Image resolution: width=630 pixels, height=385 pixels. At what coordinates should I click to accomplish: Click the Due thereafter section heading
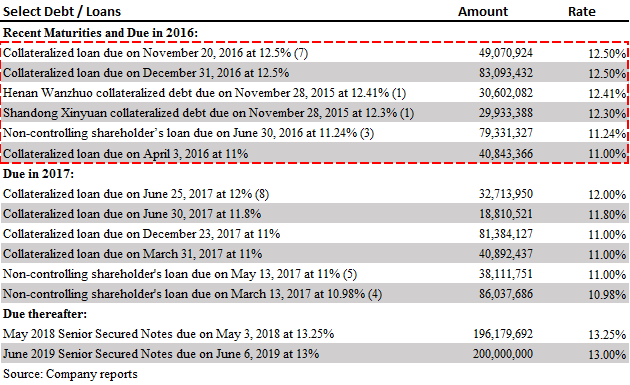[x=45, y=314]
